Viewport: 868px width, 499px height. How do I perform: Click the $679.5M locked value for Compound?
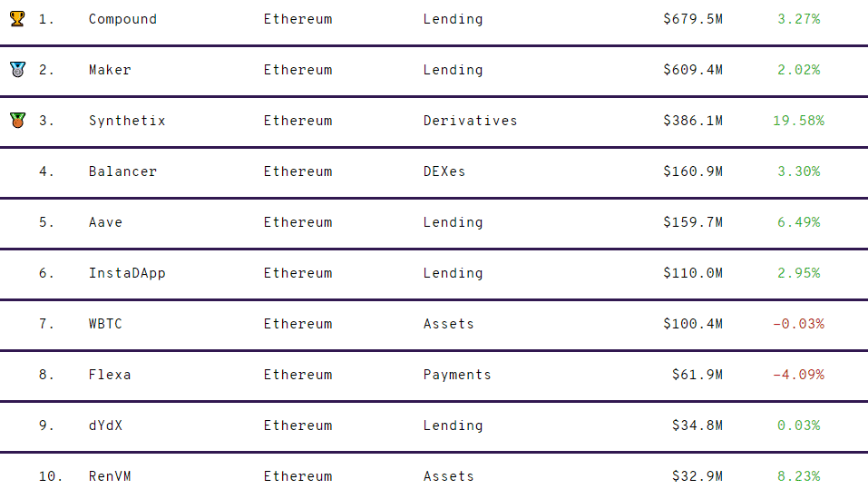point(693,19)
